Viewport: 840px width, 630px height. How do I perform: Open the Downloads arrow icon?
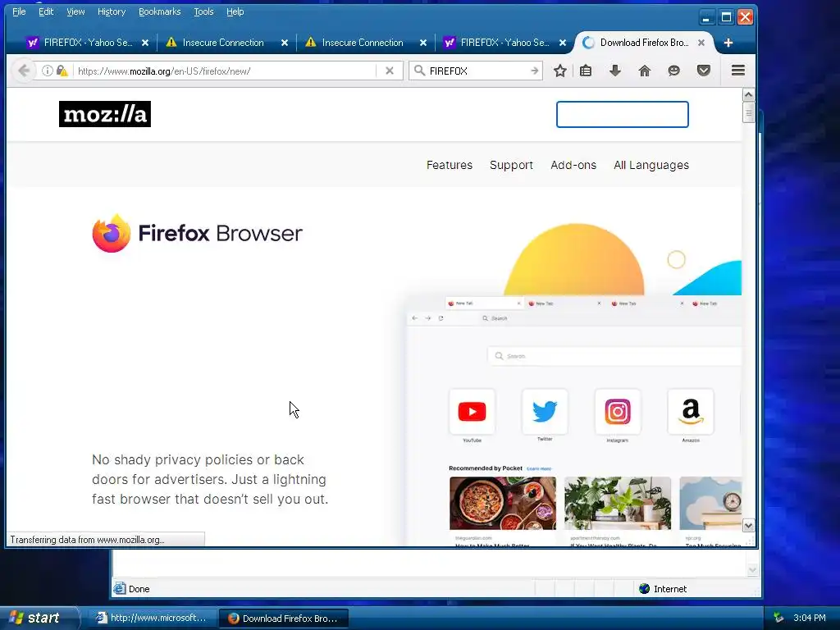(615, 71)
